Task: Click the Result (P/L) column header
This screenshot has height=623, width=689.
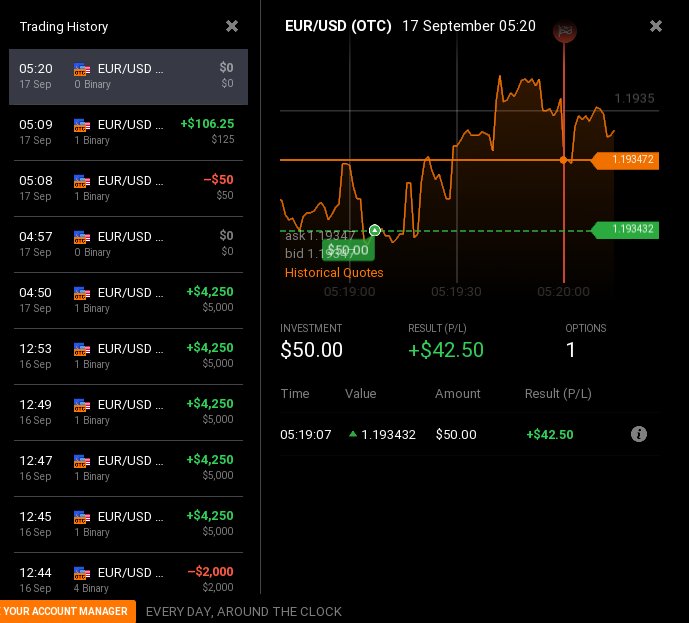Action: (558, 394)
